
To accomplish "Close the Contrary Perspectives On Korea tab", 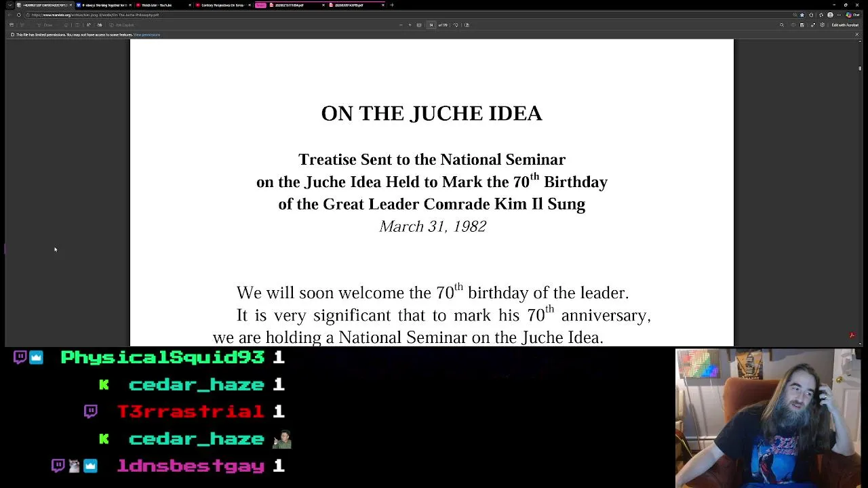I will coord(250,5).
